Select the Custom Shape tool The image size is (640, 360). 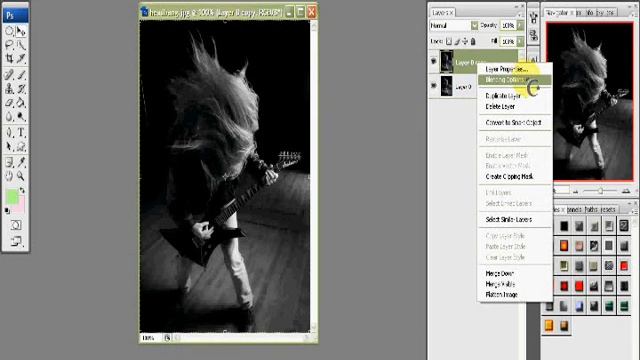(x=21, y=147)
